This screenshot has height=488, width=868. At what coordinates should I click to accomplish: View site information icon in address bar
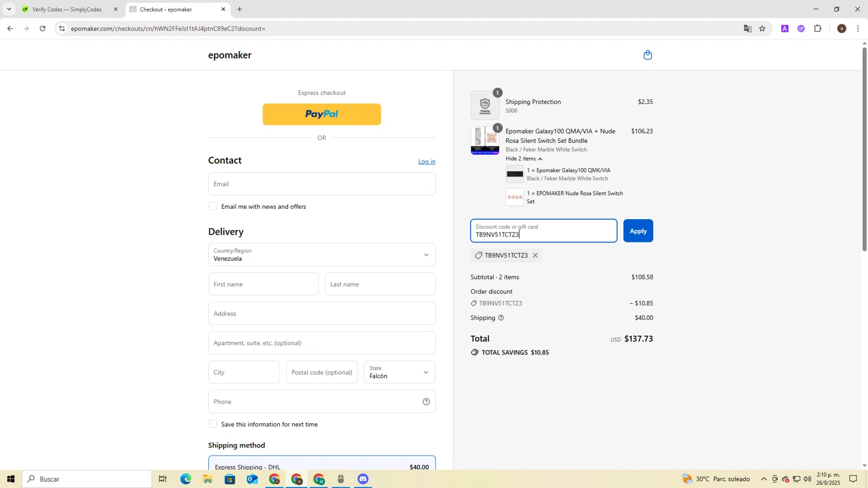coord(62,28)
